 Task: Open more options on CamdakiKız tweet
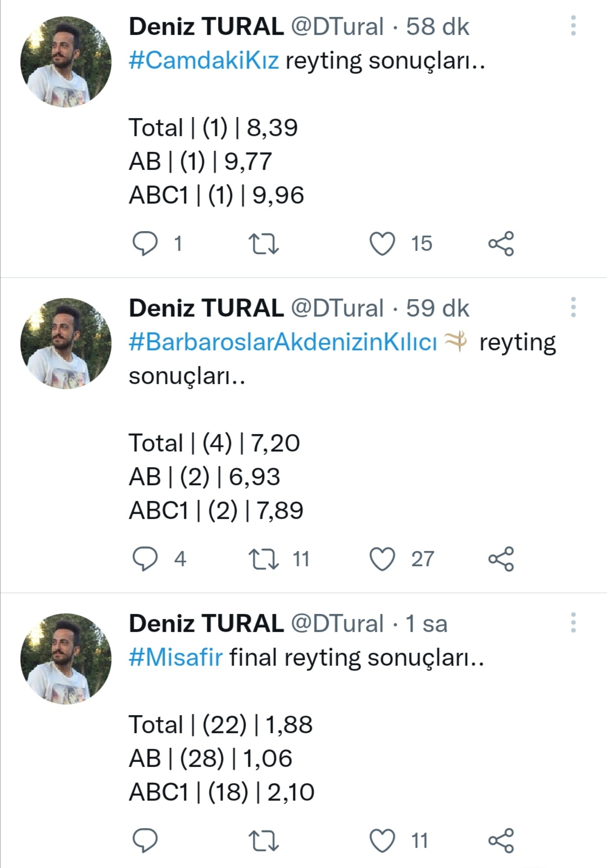(573, 26)
